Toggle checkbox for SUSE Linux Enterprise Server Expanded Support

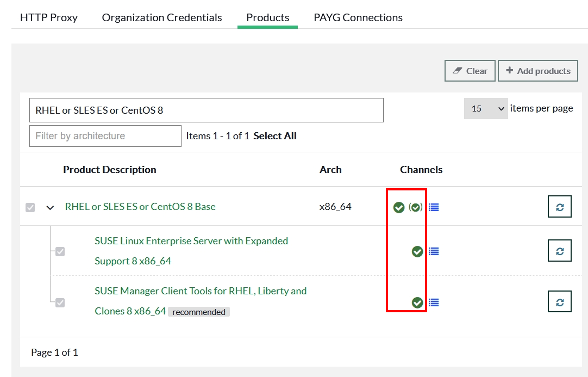pos(60,251)
